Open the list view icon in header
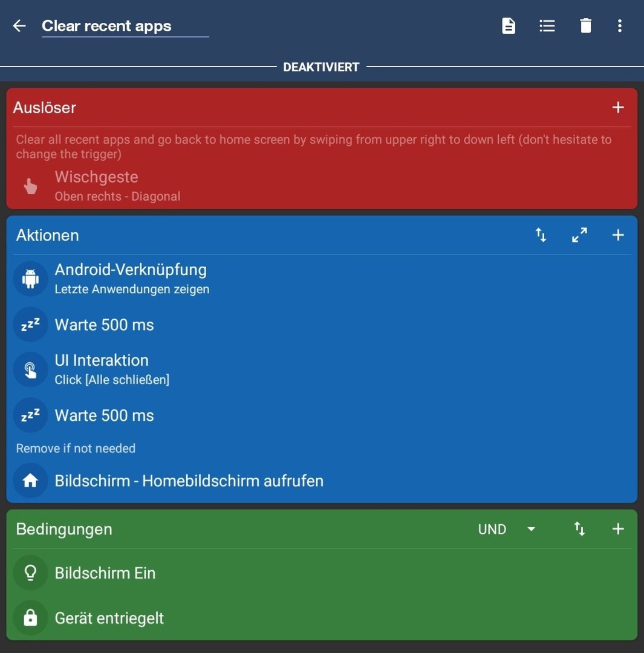This screenshot has height=653, width=644. (547, 26)
